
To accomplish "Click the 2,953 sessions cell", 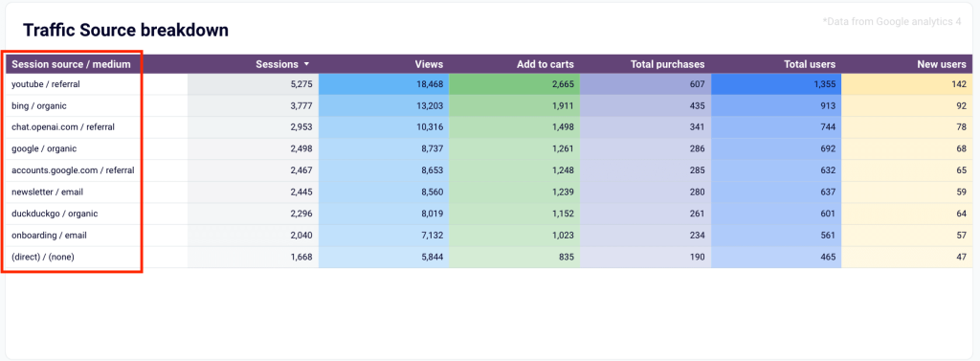I will (x=253, y=127).
